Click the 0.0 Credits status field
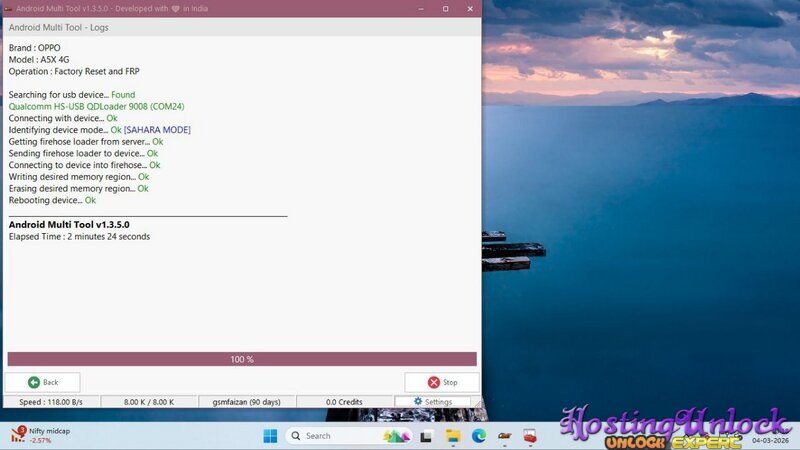 click(344, 402)
